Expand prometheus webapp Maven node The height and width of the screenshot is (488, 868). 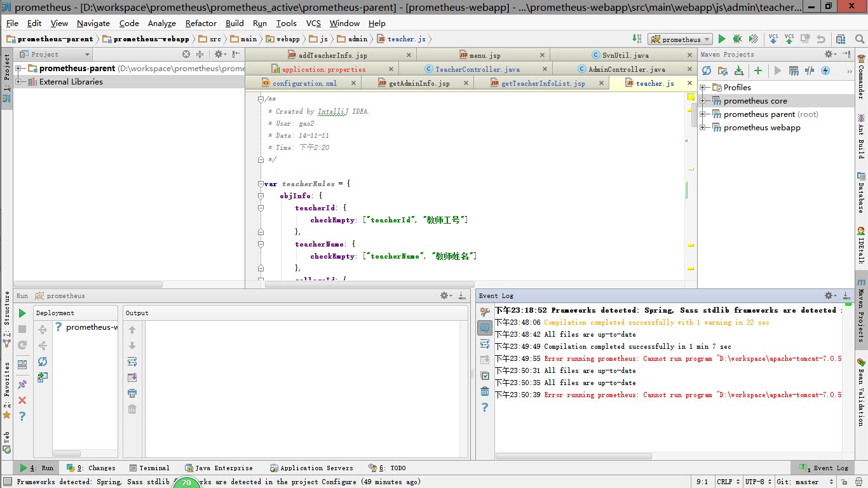pyautogui.click(x=703, y=128)
